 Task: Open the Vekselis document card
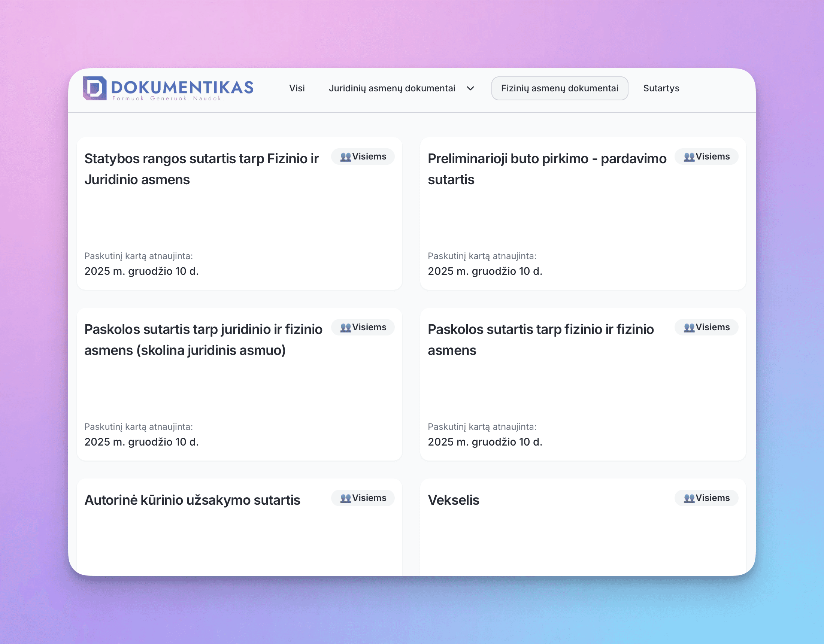point(453,500)
